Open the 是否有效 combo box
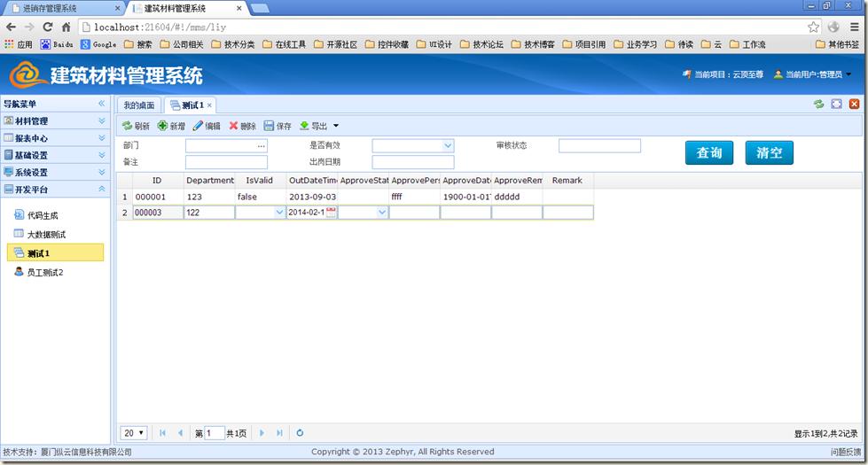The height and width of the screenshot is (465, 868). [x=447, y=145]
